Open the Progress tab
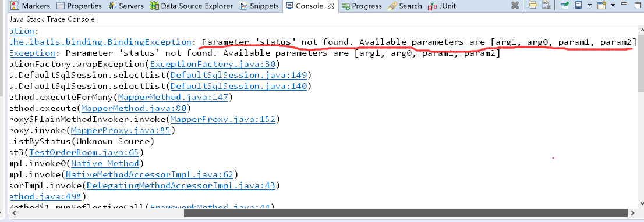Viewport: 644px width, 222px height. 362,6
